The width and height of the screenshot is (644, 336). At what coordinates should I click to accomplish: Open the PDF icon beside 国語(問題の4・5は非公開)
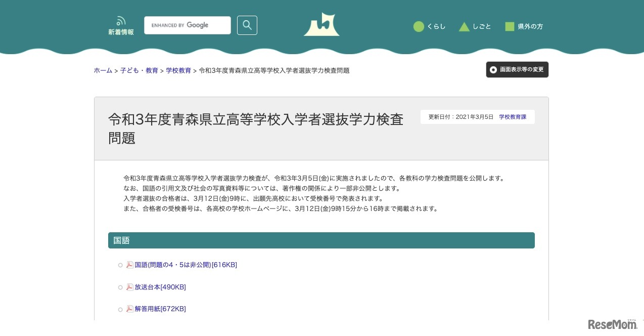pyautogui.click(x=130, y=265)
